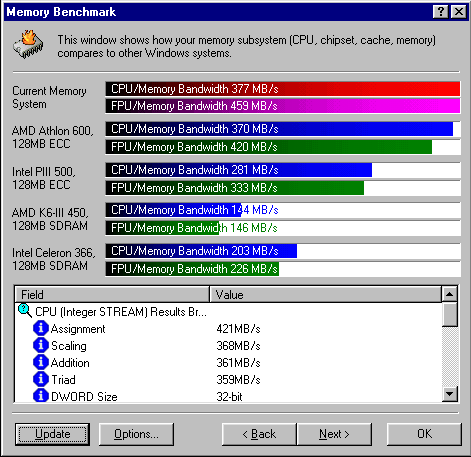This screenshot has height=457, width=471.
Task: Click the Update button
Action: [x=52, y=434]
